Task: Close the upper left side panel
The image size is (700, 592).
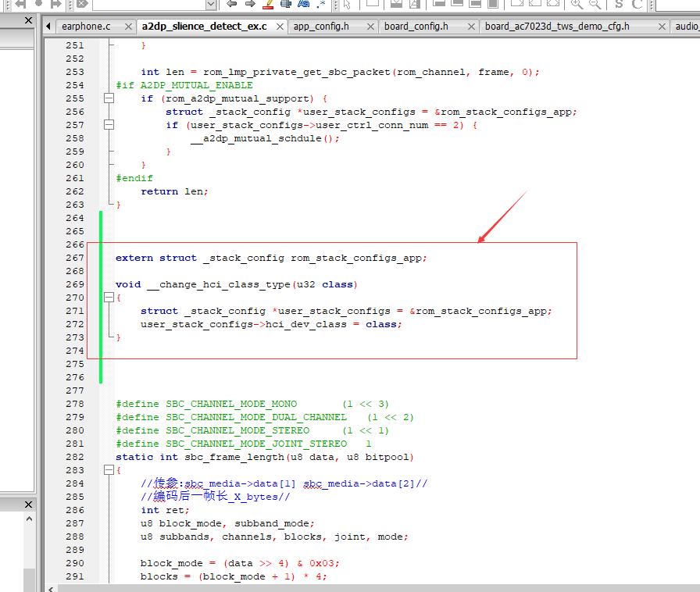Action: (28, 20)
